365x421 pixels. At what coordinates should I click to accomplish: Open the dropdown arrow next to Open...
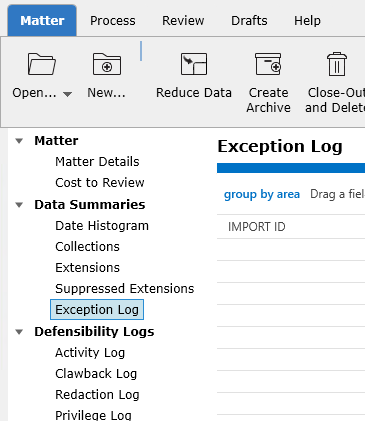67,94
